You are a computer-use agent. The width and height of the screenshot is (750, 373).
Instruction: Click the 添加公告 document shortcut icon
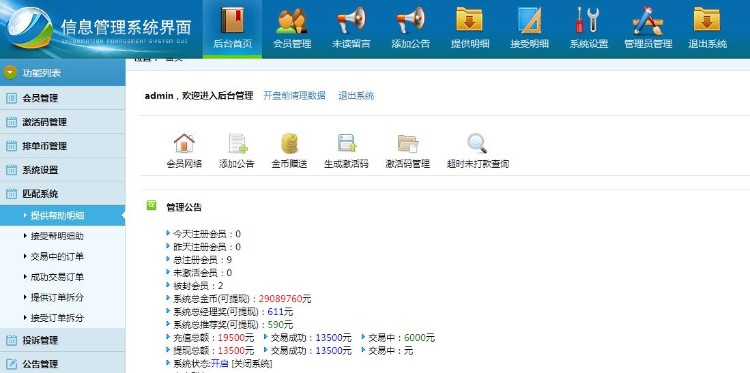click(x=237, y=143)
